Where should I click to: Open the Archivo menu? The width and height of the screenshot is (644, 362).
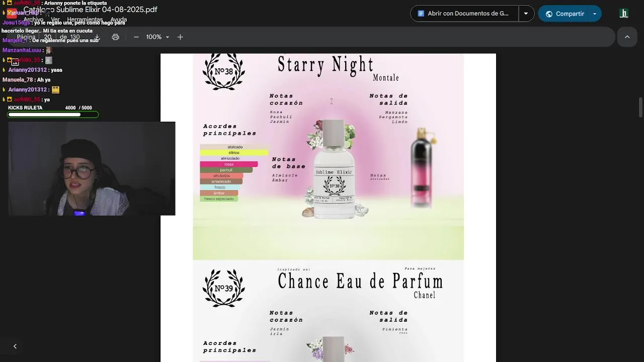click(x=33, y=20)
